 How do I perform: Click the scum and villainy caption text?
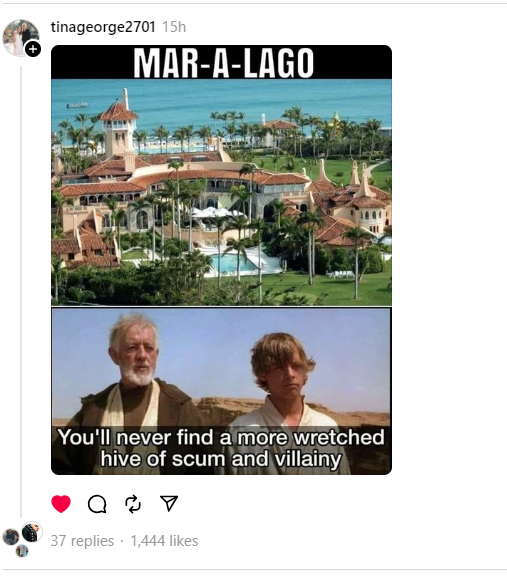pyautogui.click(x=221, y=448)
